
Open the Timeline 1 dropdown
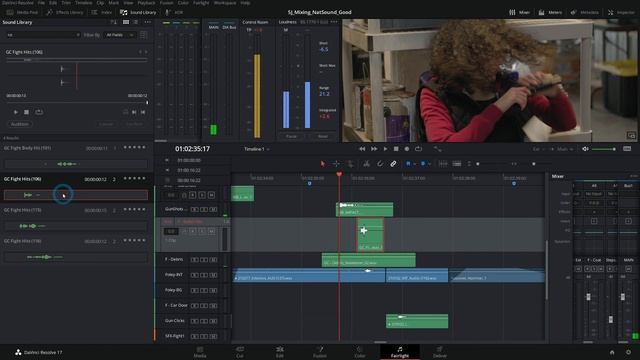tap(257, 149)
